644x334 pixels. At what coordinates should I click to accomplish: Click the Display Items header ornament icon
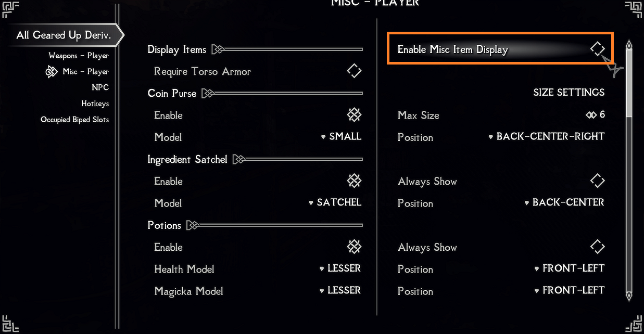click(218, 50)
